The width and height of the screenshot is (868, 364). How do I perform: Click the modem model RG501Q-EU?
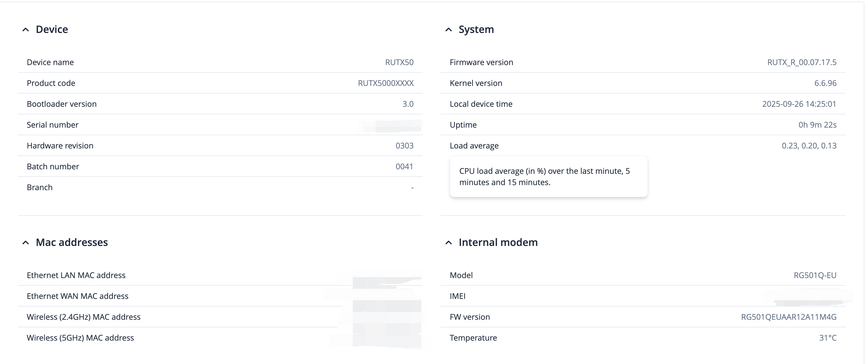click(815, 275)
